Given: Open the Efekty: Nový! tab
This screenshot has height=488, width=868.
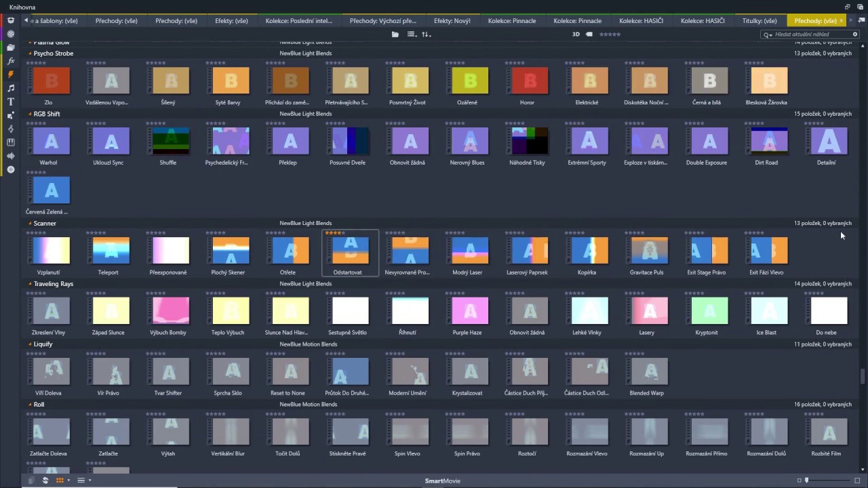Looking at the screenshot, I should coord(452,21).
